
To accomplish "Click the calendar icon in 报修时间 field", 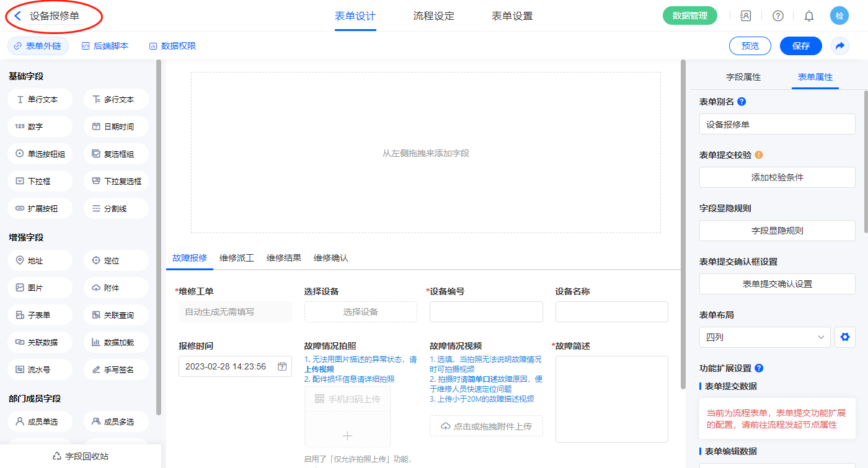I will [282, 366].
